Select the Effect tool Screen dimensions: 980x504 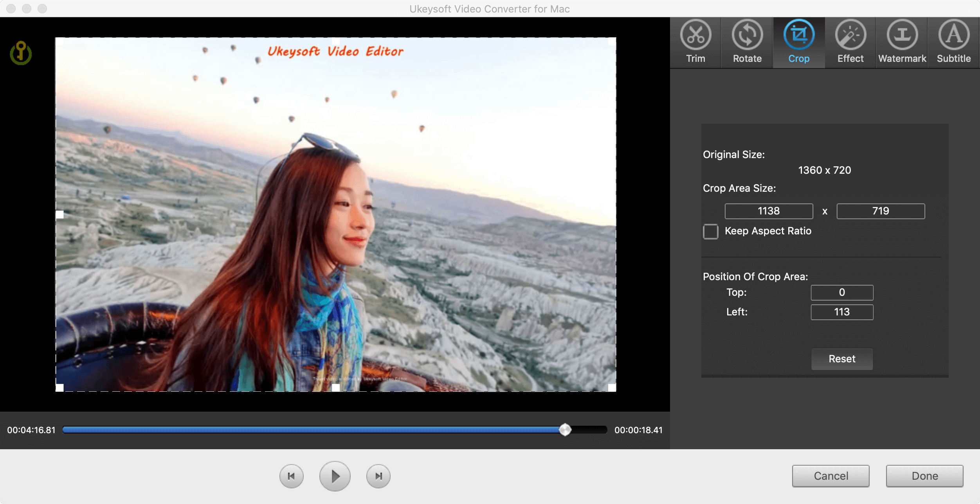850,41
